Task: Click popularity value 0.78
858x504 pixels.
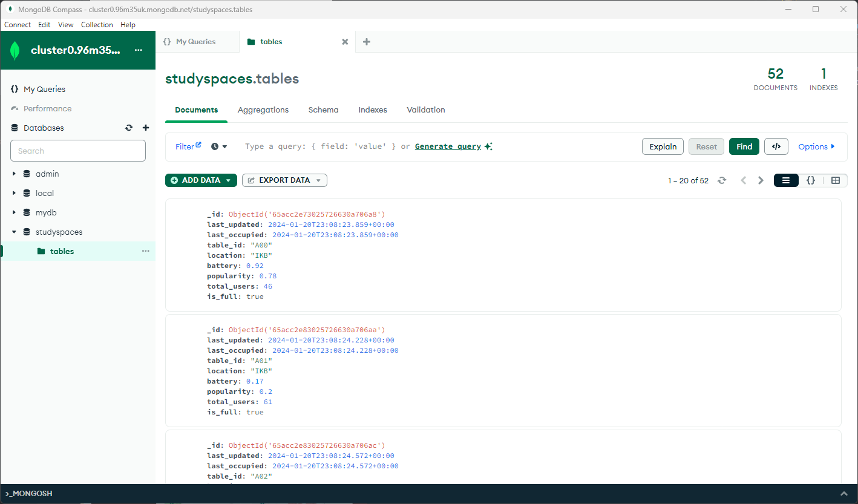Action: (268, 276)
